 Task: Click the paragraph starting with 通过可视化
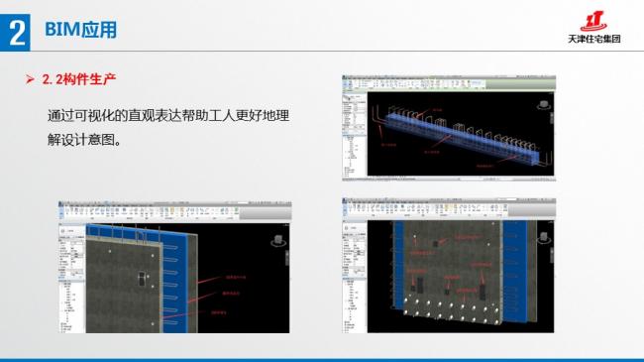[168, 127]
